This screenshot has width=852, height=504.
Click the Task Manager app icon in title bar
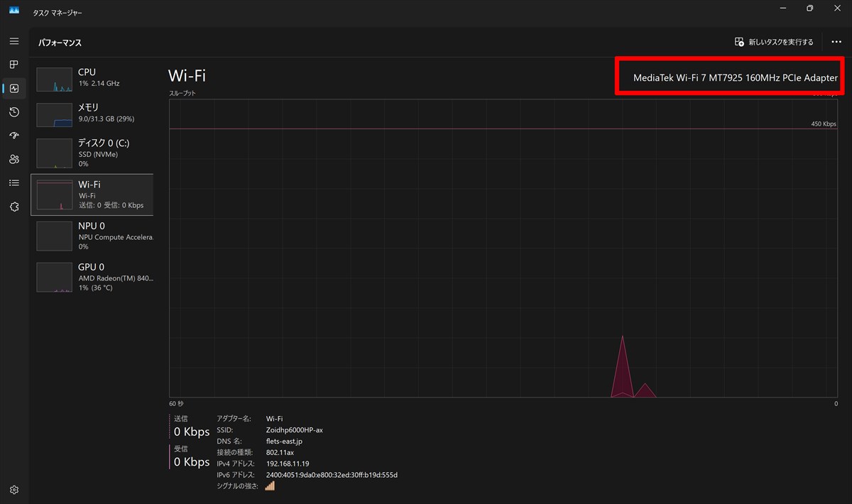[x=14, y=9]
